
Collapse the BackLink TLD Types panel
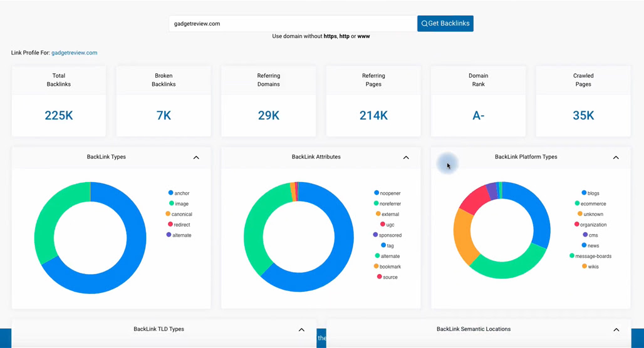coord(301,329)
